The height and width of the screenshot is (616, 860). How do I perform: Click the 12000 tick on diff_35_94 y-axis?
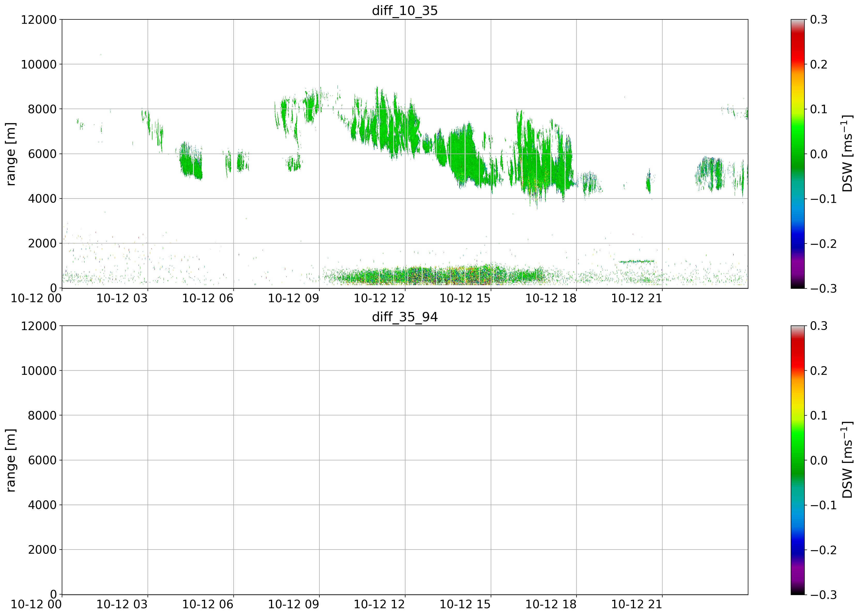(x=39, y=326)
